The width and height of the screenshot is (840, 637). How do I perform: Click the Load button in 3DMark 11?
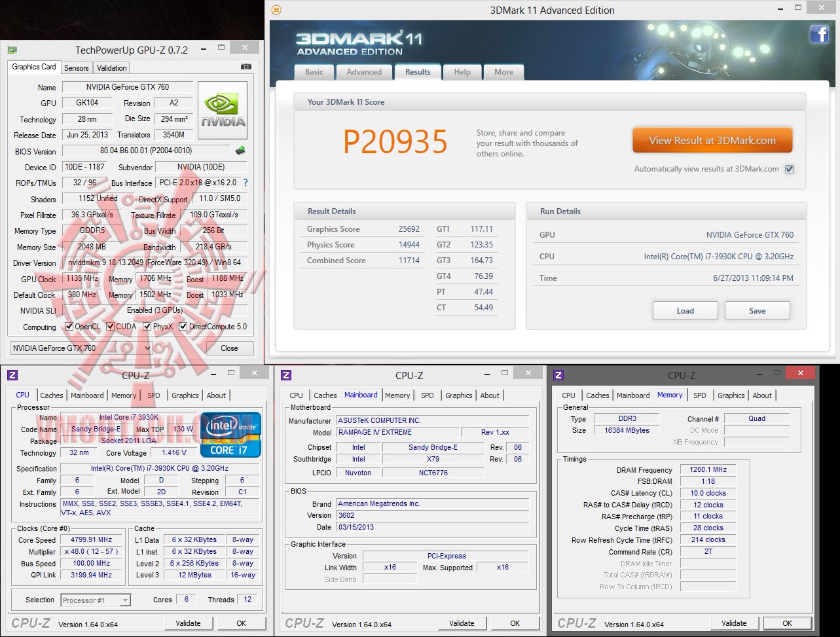(x=685, y=310)
